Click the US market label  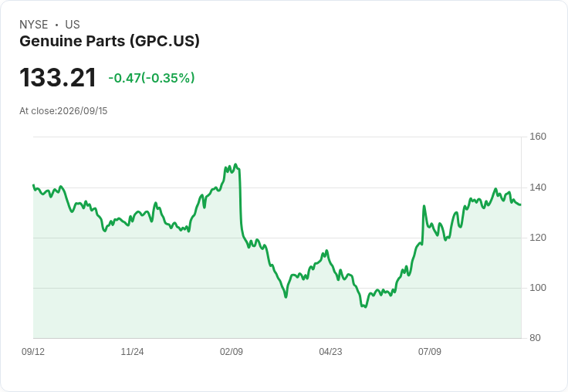73,25
